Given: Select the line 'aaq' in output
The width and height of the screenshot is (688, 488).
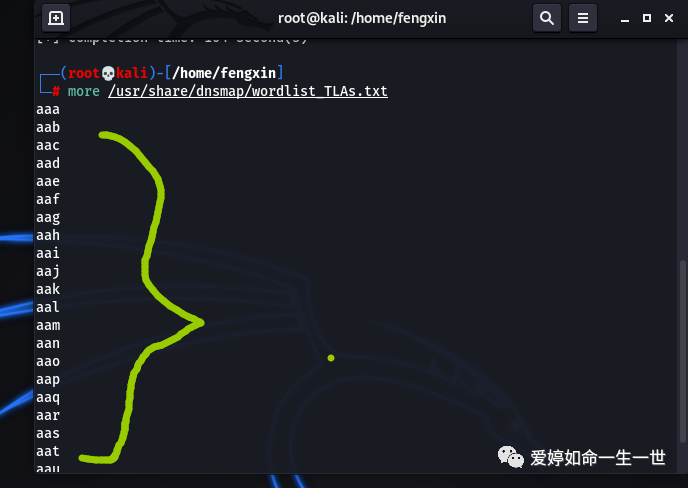Looking at the screenshot, I should click(x=48, y=398).
